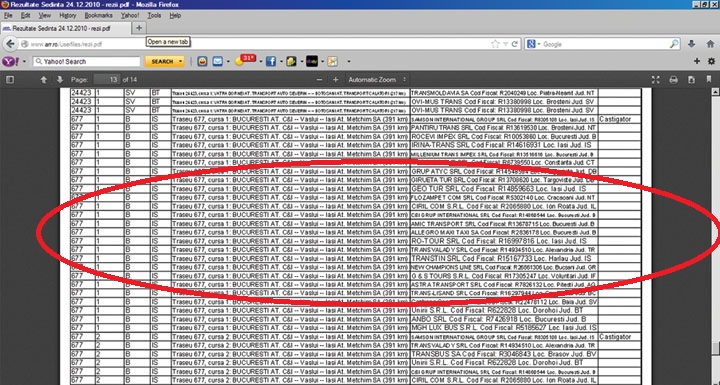
Task: Click the Facebook toolbar icon
Action: click(270, 62)
